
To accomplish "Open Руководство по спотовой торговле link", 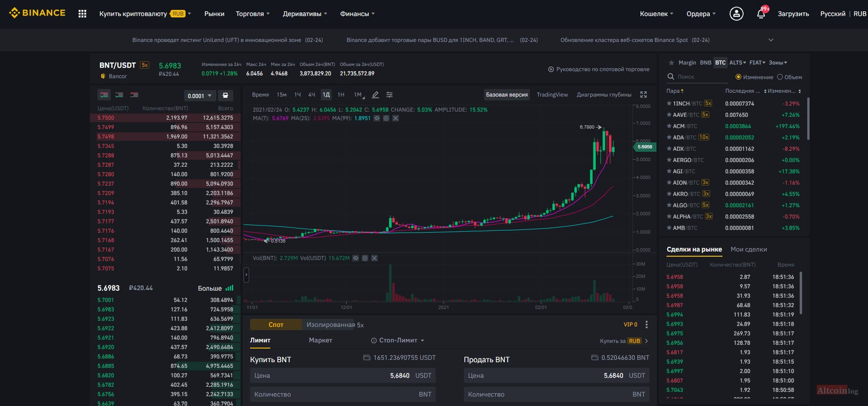I will click(x=599, y=69).
